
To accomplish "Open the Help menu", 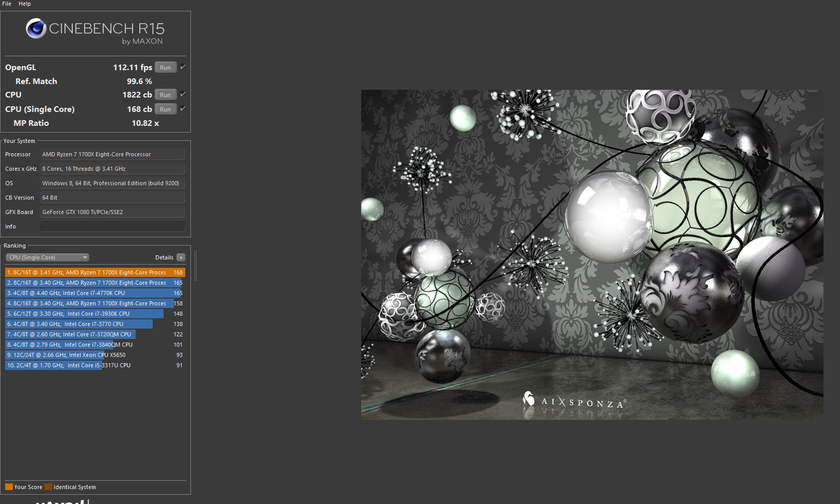I will coord(25,4).
